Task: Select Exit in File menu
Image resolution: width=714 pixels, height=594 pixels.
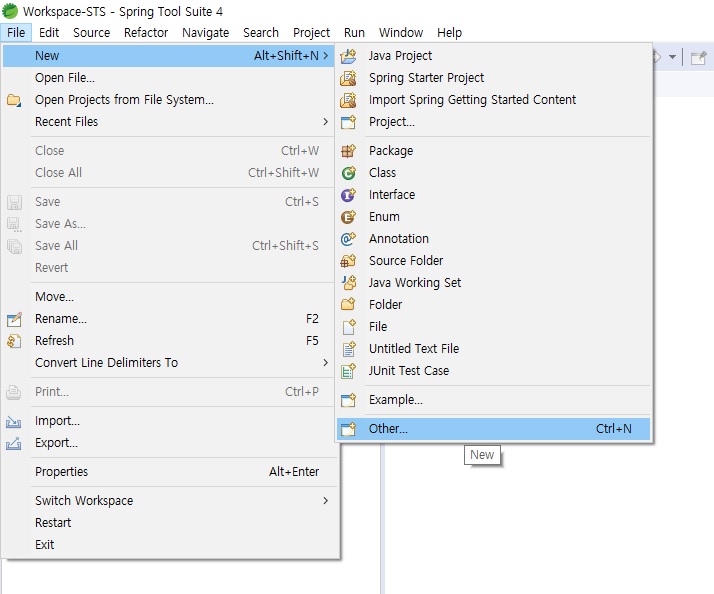Action: (x=168, y=545)
